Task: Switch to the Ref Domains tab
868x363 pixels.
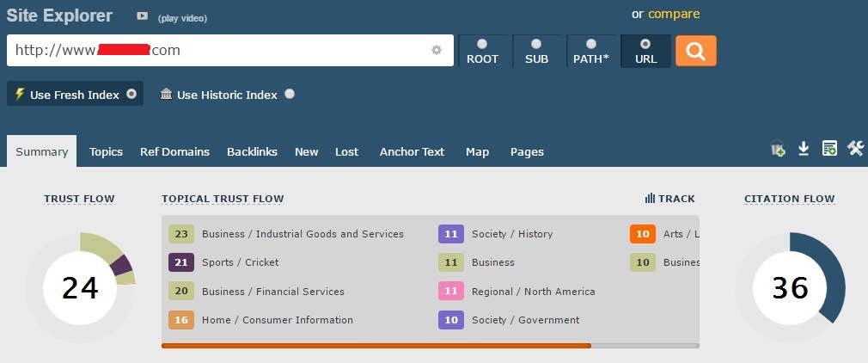Action: point(174,151)
